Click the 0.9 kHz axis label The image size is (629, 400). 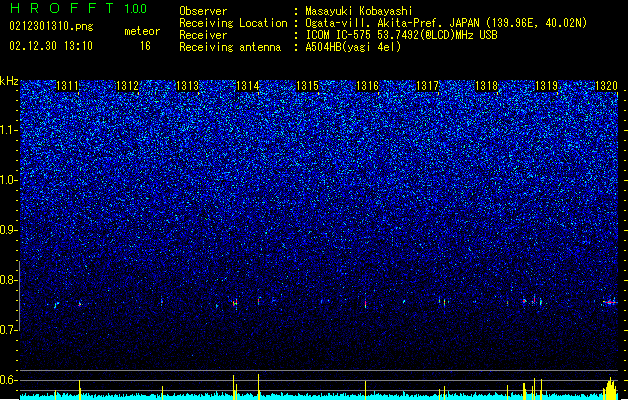[8, 230]
